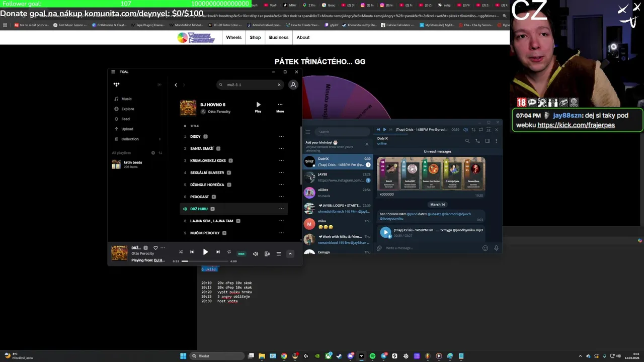Open the TIDAL play queue
644x362 pixels.
coord(278,254)
